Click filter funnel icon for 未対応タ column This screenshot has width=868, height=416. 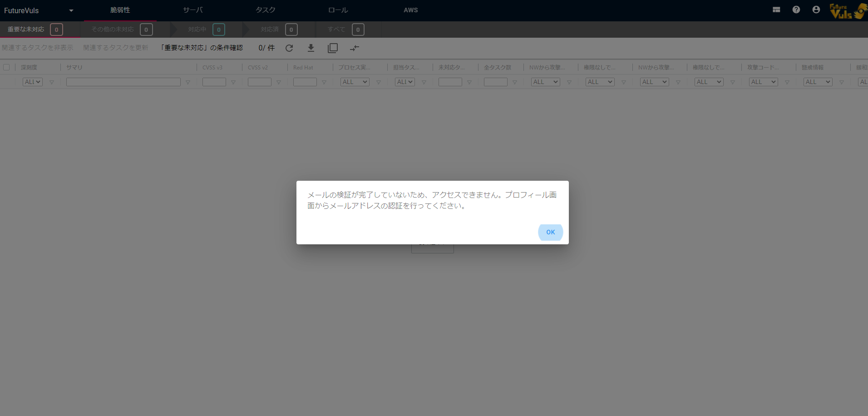click(x=469, y=82)
